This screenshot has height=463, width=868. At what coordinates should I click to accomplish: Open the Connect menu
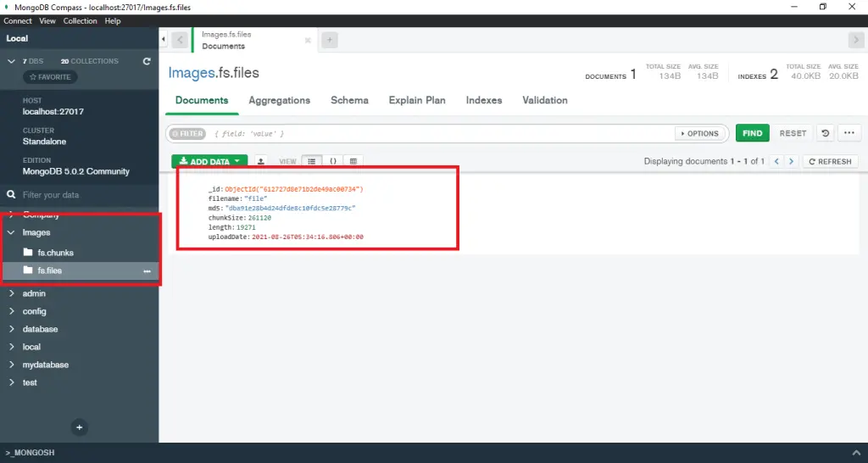[x=18, y=21]
